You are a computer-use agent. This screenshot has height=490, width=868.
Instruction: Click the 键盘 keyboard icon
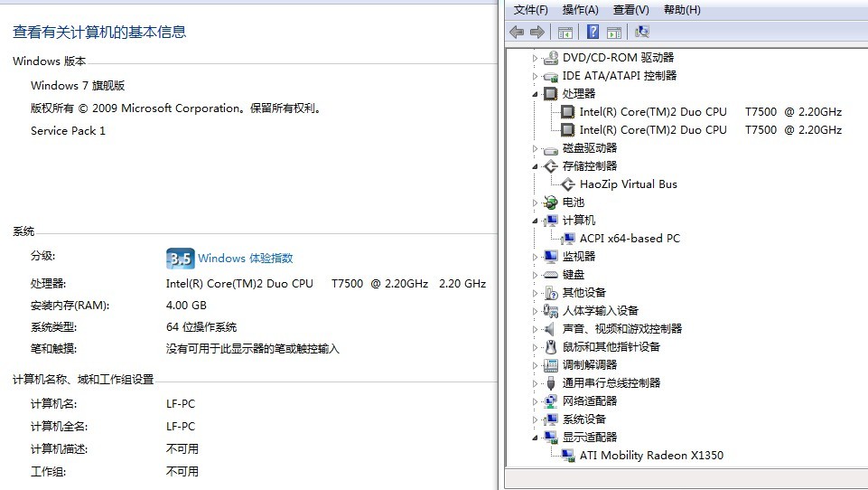(550, 275)
